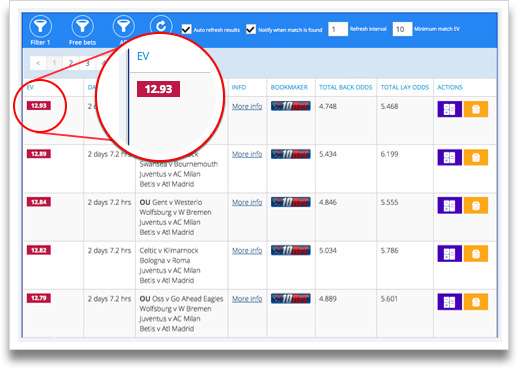Image resolution: width=518 pixels, height=369 pixels.
Task: Click the 12.89 EV badge
Action: [39, 154]
